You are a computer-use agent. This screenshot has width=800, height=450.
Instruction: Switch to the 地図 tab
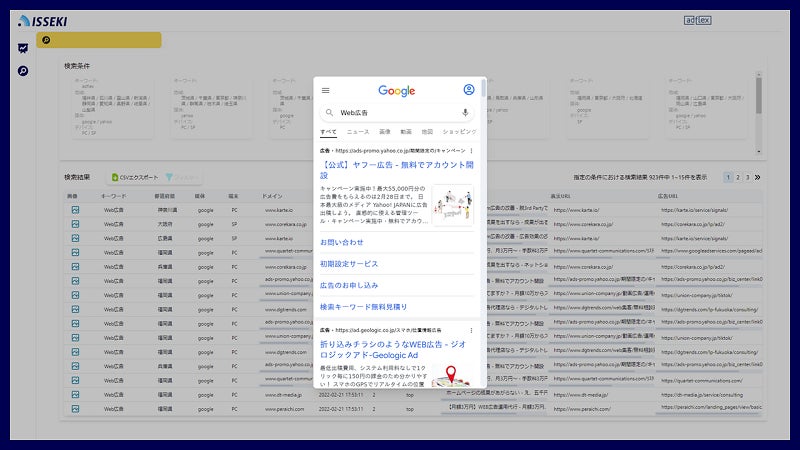tap(427, 132)
